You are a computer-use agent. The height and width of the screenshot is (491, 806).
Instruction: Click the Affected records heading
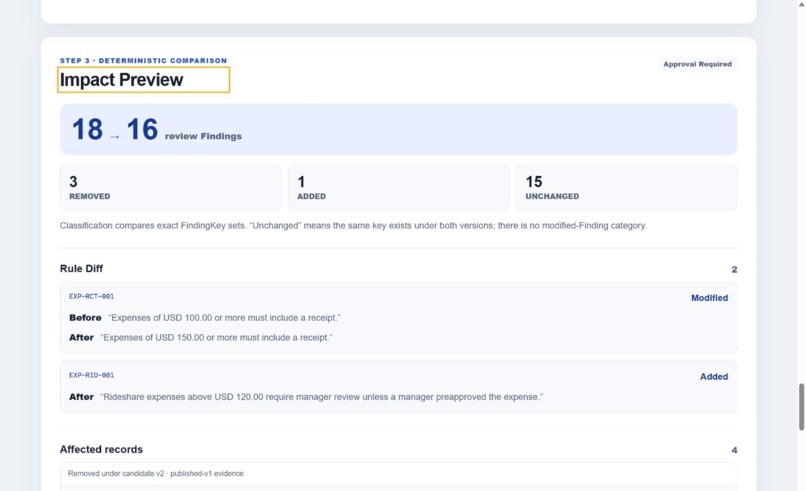(101, 449)
